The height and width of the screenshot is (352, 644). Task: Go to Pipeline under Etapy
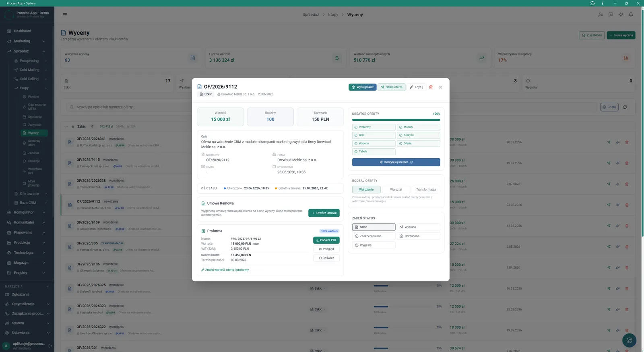34,97
